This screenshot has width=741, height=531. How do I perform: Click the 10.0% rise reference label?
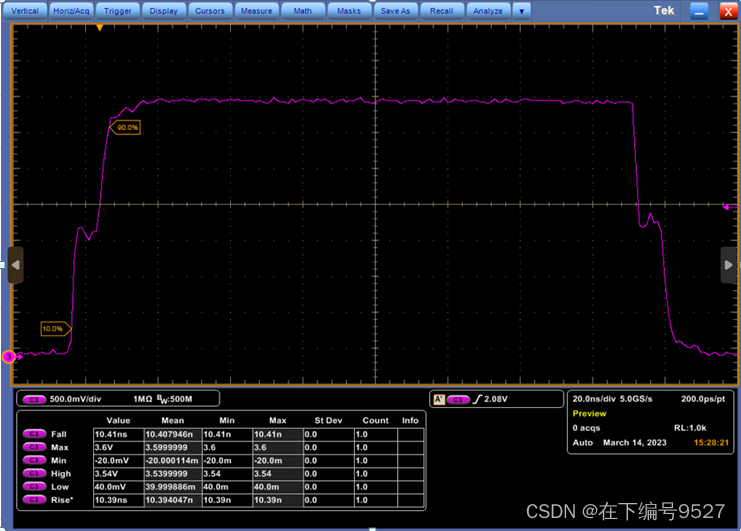[x=56, y=328]
